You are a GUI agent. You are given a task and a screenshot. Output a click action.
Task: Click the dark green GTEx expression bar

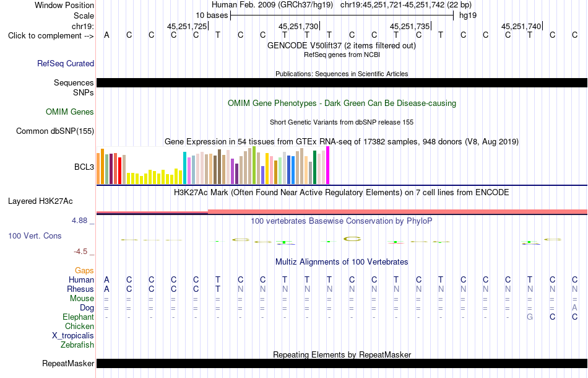point(314,167)
